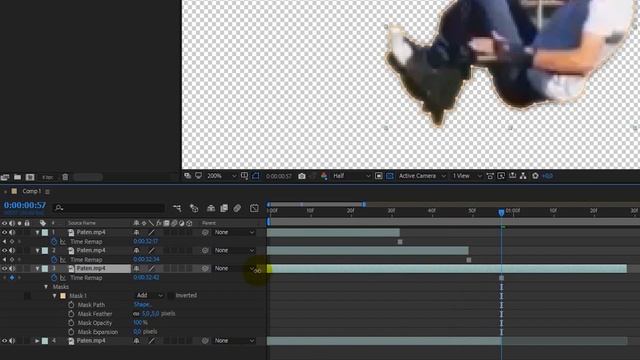Screen dimensions: 640x360
Task: Hide layer 4 Paten.mp4 with eye icon
Action: coord(4,340)
